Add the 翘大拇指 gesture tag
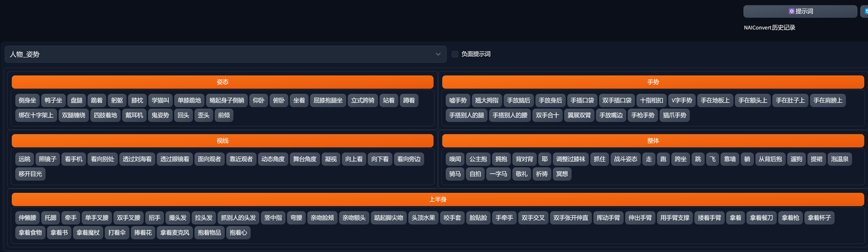The image size is (868, 252). pyautogui.click(x=487, y=101)
